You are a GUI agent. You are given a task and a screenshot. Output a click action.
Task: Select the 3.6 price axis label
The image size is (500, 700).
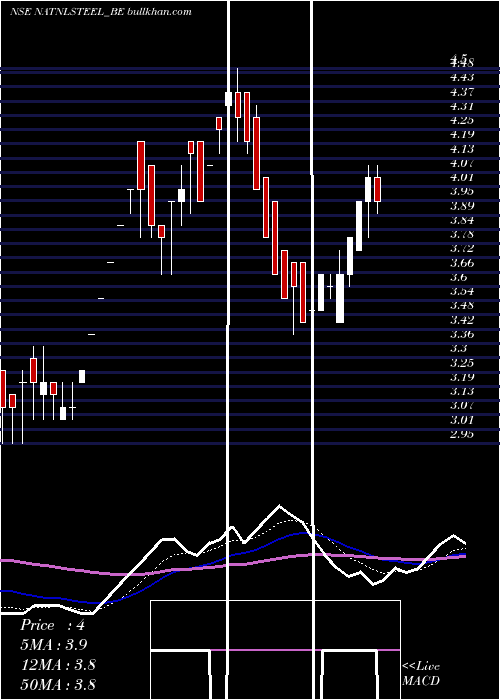click(x=459, y=277)
